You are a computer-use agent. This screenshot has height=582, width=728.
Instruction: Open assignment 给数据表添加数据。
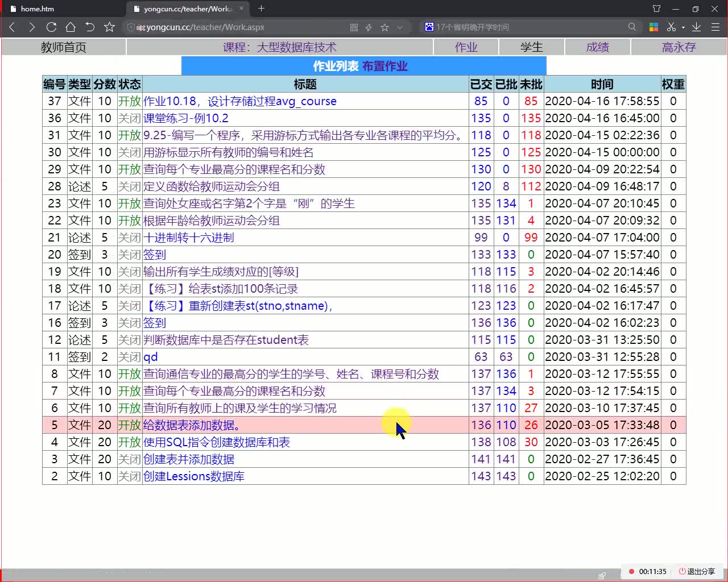[x=192, y=425]
